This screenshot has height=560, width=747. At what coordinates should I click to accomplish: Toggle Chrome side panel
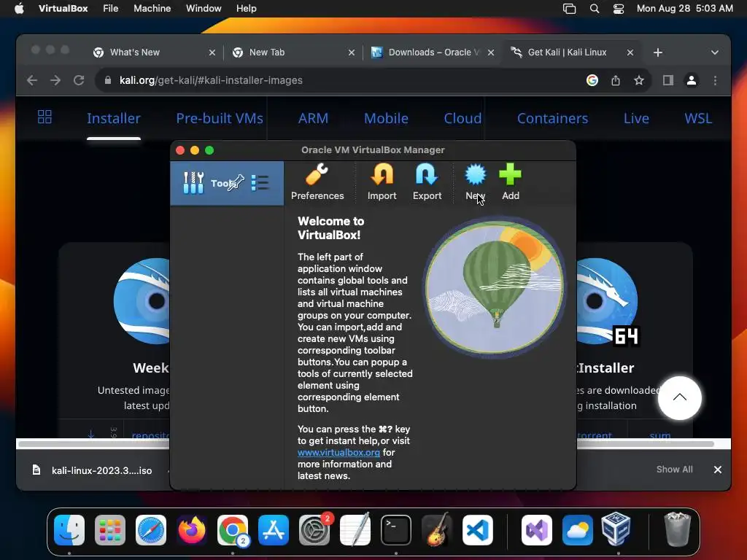click(668, 80)
